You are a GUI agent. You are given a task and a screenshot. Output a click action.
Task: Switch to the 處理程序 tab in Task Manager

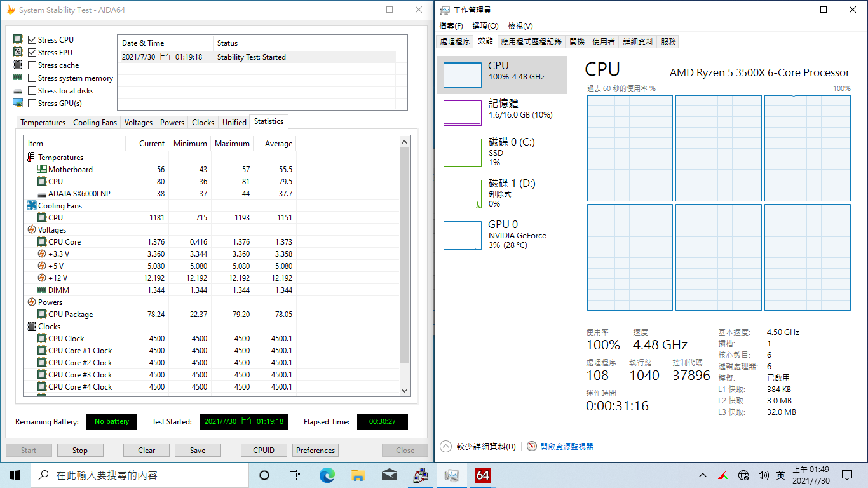click(x=455, y=42)
